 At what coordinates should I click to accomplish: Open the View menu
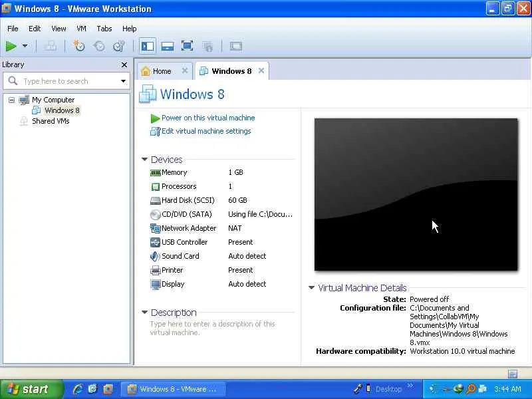[59, 29]
